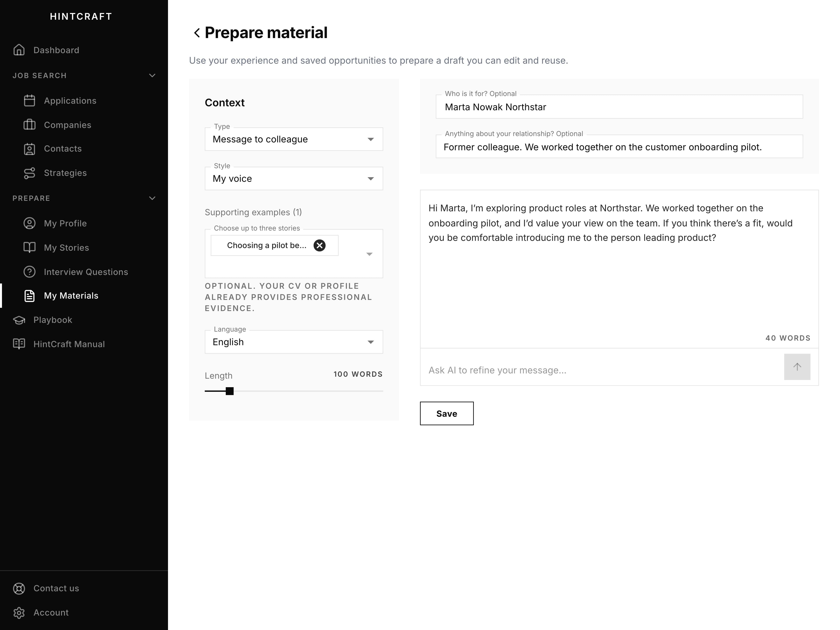The image size is (840, 630).
Task: Click the Save button
Action: tap(447, 413)
